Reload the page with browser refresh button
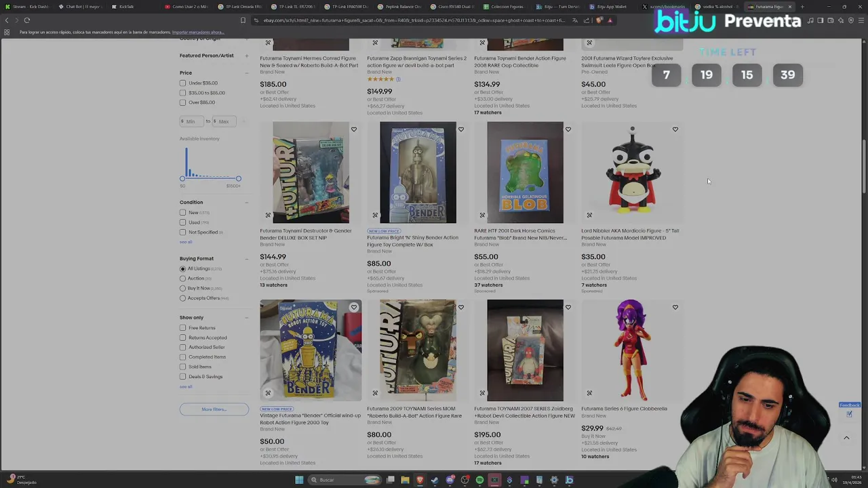 point(27,20)
